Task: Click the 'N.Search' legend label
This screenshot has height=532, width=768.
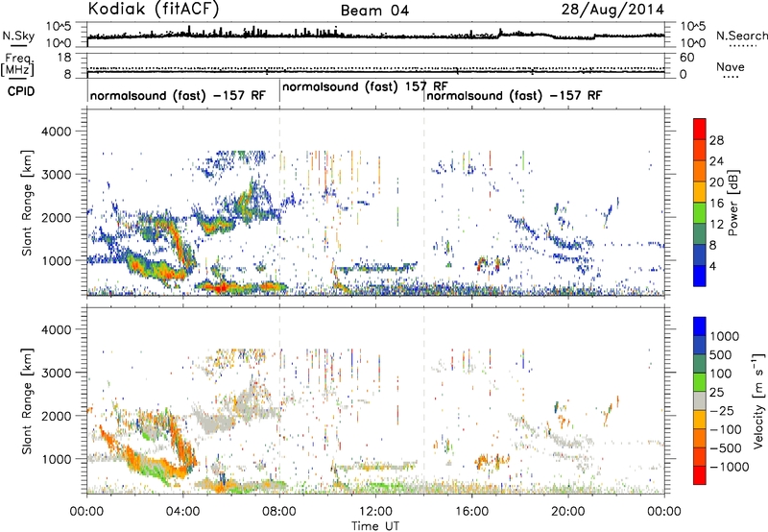Action: pyautogui.click(x=742, y=36)
